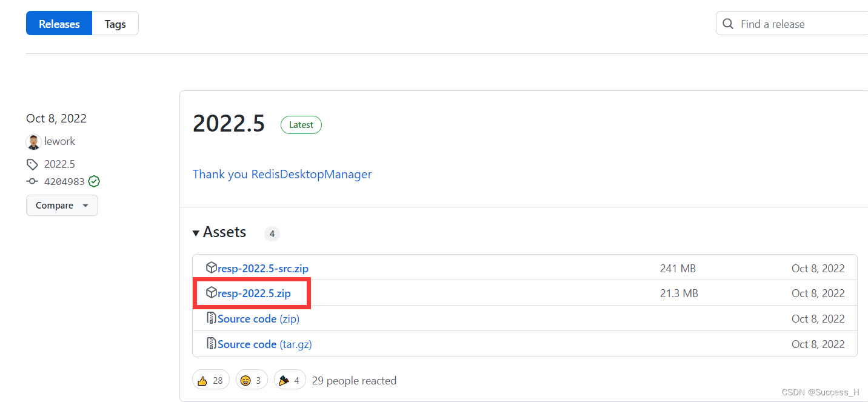Click the 241 MB file size
868x402 pixels.
click(x=678, y=268)
